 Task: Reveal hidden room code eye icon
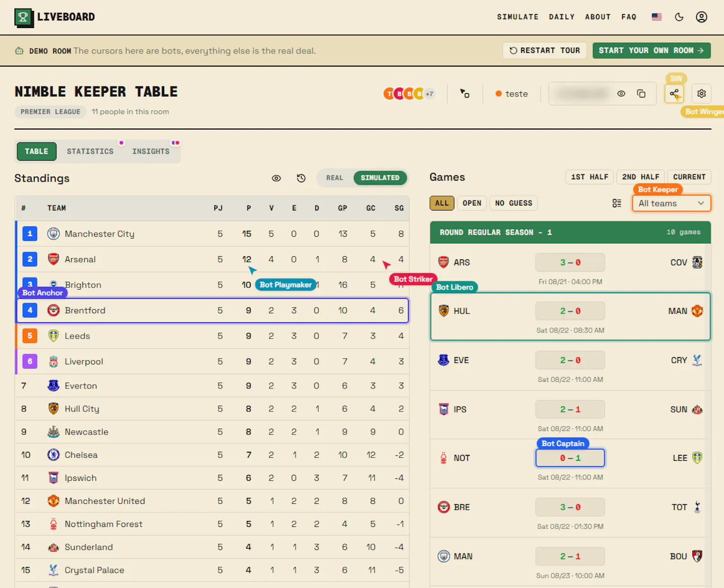tap(621, 94)
